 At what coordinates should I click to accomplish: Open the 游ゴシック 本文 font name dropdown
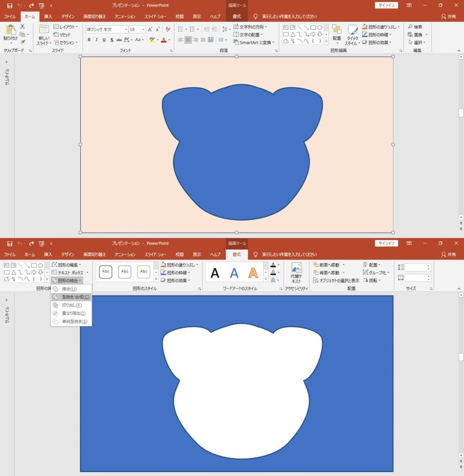pyautogui.click(x=126, y=29)
